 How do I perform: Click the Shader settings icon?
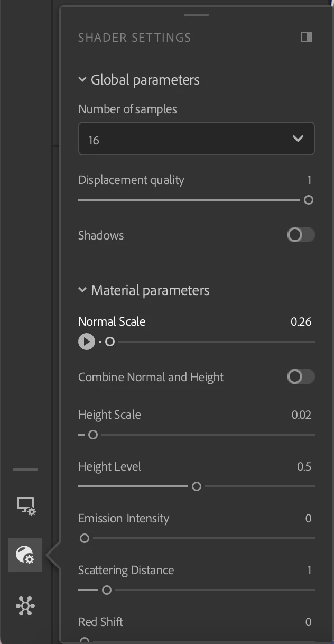[25, 555]
